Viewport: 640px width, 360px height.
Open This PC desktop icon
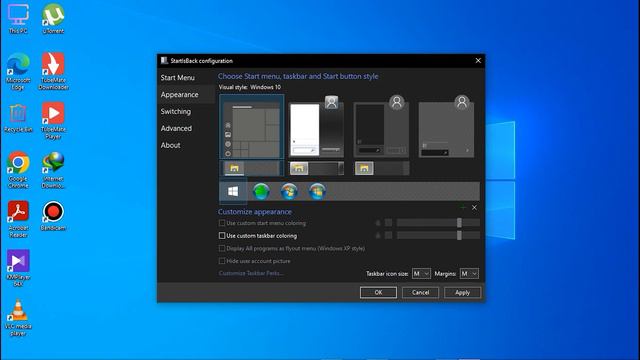[18, 19]
